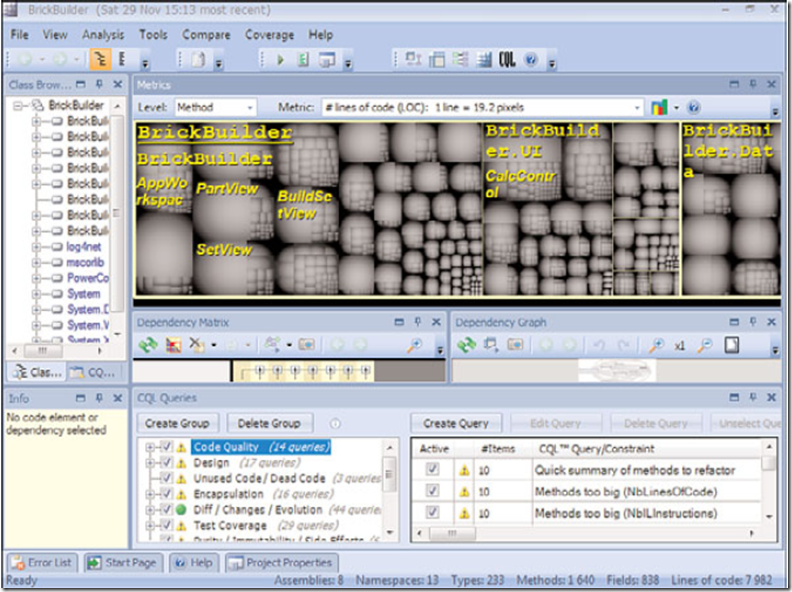792x592 pixels.
Task: Toggle the Diff / Changes / Evolution checkbox
Action: pos(166,510)
